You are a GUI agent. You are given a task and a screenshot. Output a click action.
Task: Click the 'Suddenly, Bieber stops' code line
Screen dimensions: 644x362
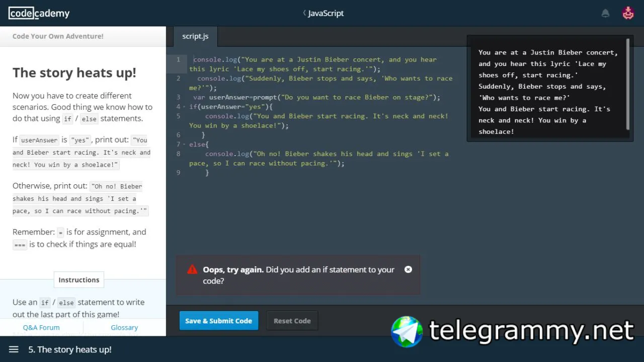(x=321, y=83)
